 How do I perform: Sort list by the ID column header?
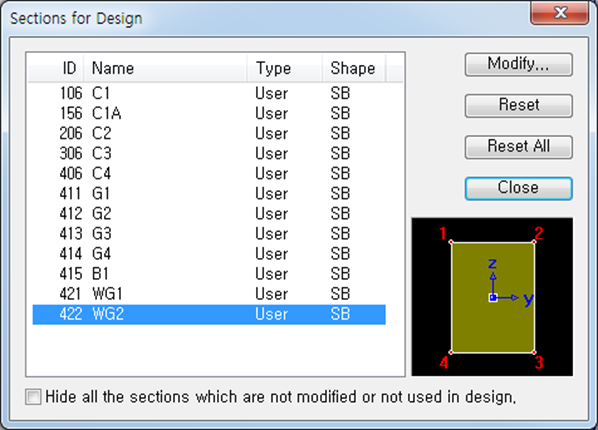[56, 68]
